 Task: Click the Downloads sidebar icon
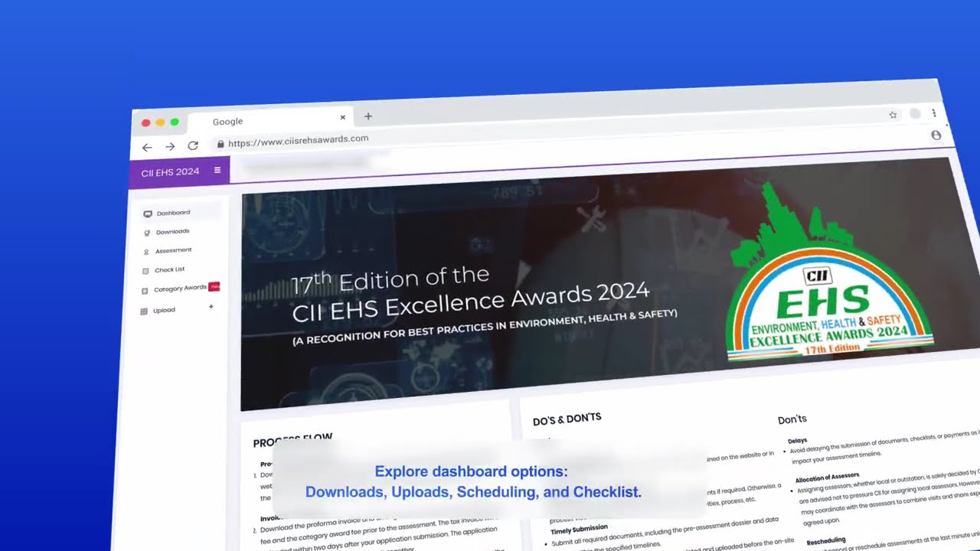[x=147, y=233]
